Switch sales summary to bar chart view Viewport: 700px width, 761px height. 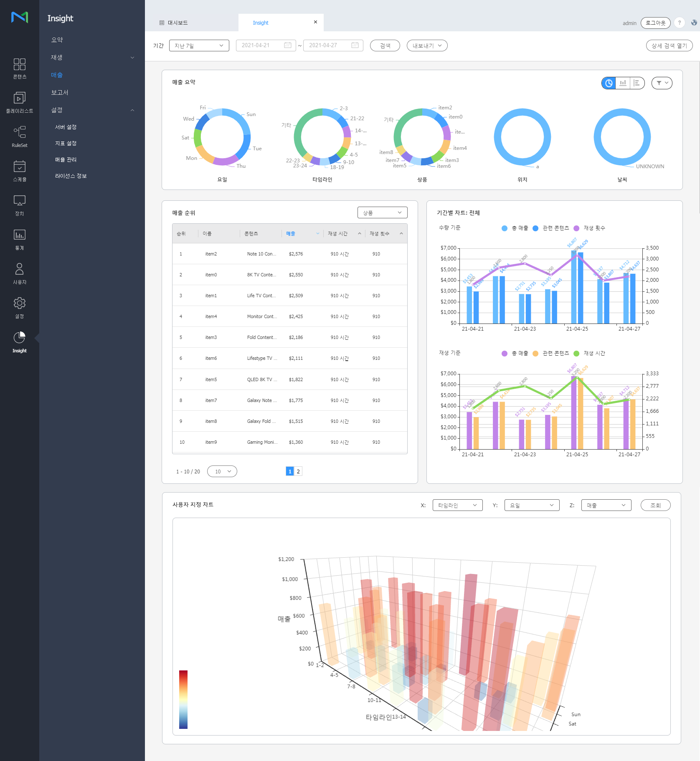click(623, 83)
